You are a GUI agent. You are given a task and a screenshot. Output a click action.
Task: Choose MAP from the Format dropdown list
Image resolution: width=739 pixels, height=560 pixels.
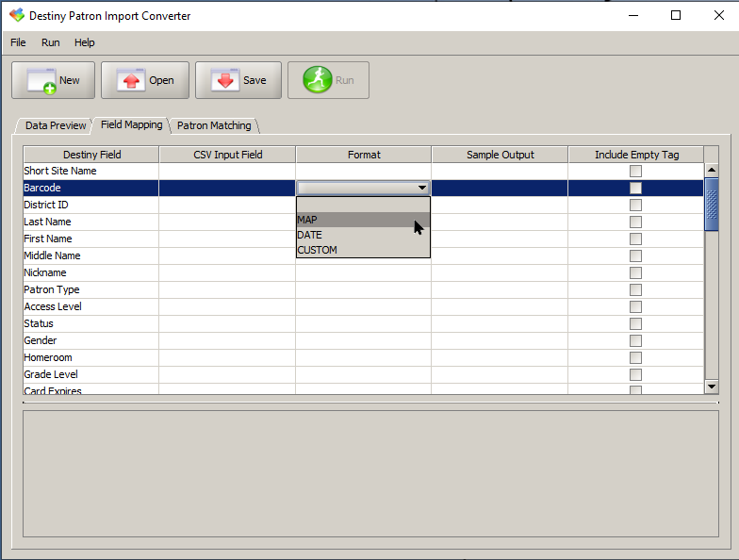tap(363, 220)
